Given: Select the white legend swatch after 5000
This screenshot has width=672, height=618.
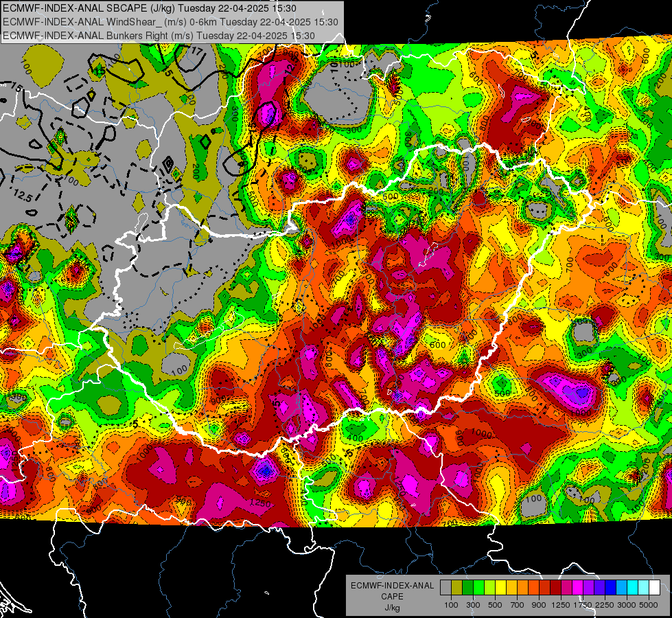Looking at the screenshot, I should coord(654,587).
